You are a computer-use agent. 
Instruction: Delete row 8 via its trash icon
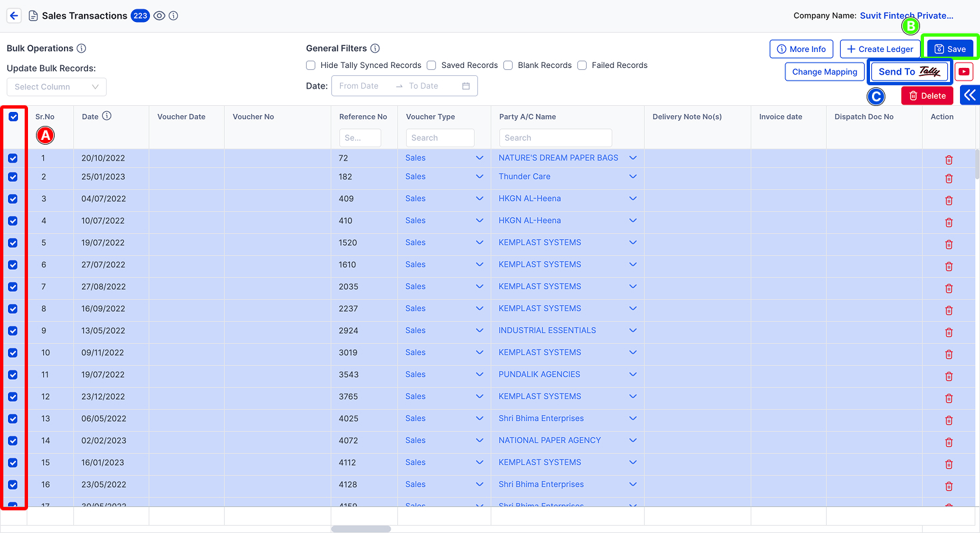pyautogui.click(x=949, y=310)
